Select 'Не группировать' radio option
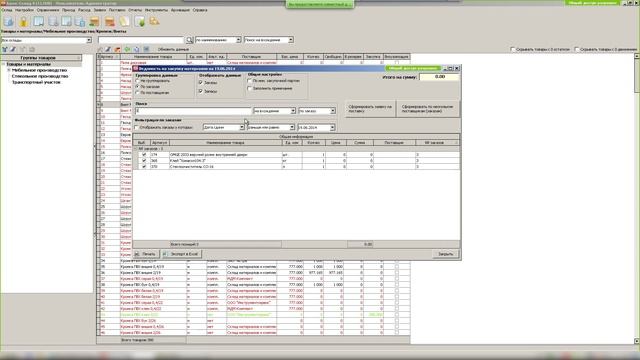 pyautogui.click(x=138, y=81)
